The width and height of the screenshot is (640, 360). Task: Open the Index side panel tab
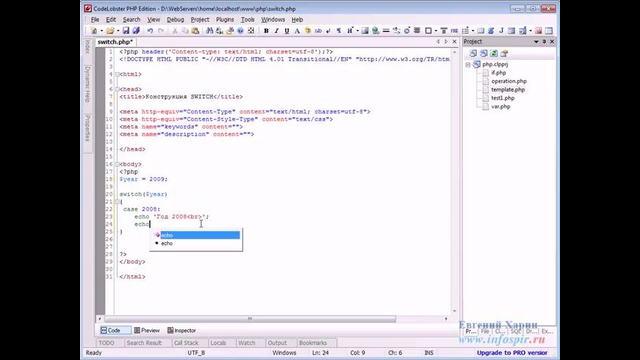(x=87, y=47)
